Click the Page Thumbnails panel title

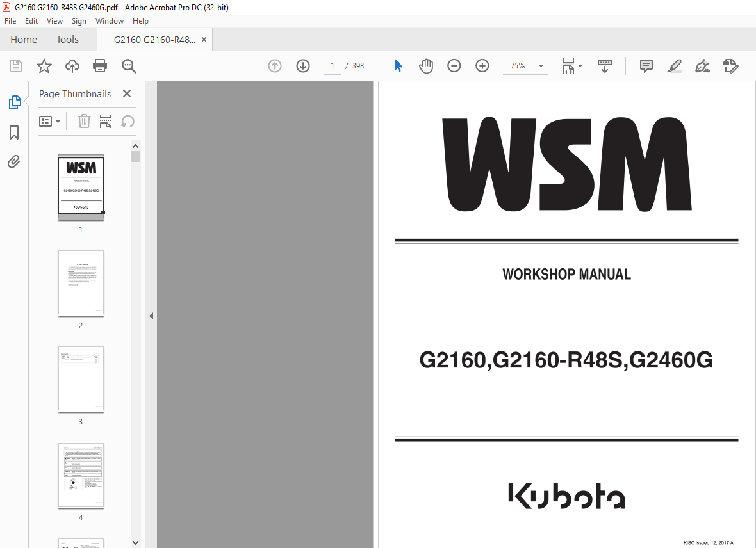click(x=75, y=94)
